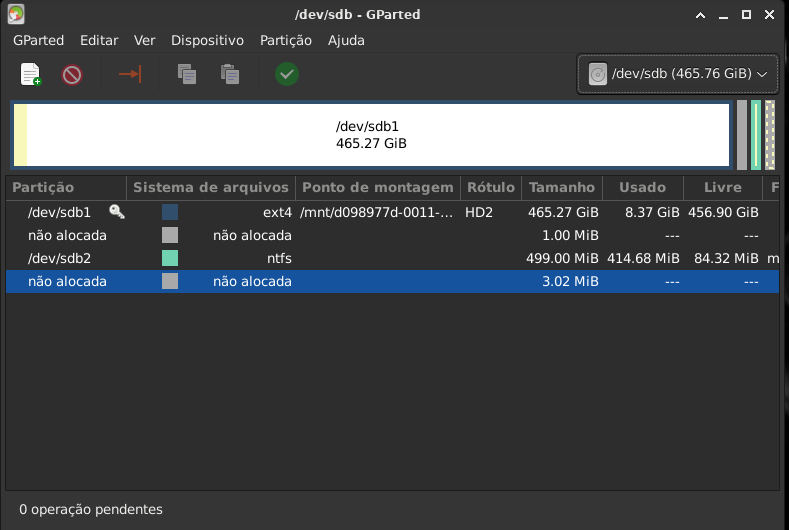Open the Editar menu
This screenshot has width=789, height=530.
[99, 41]
